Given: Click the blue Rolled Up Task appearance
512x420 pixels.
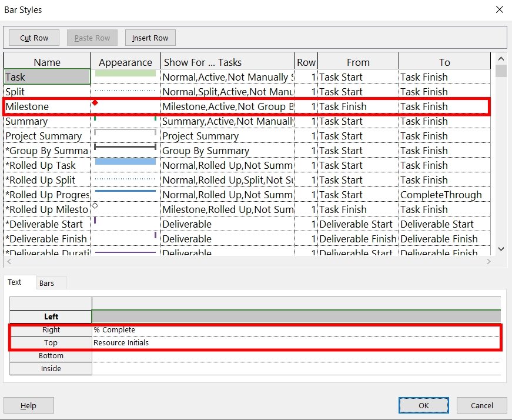Looking at the screenshot, I should tap(125, 161).
